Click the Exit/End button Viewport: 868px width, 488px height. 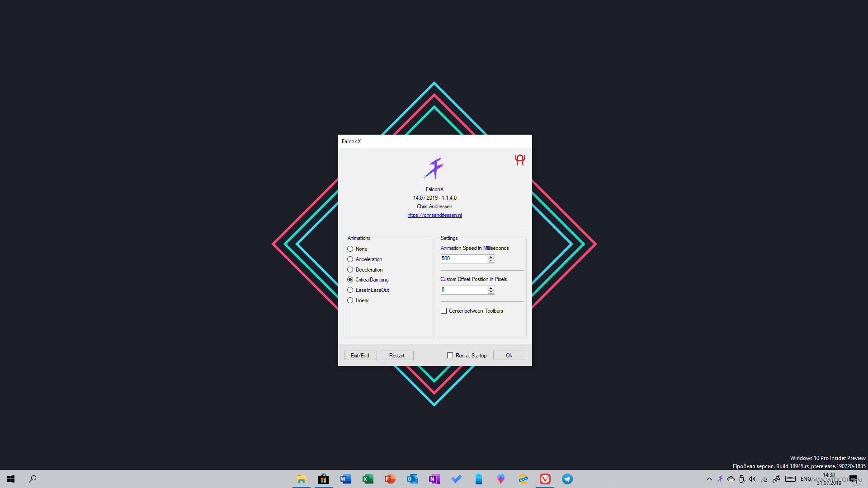click(x=360, y=356)
